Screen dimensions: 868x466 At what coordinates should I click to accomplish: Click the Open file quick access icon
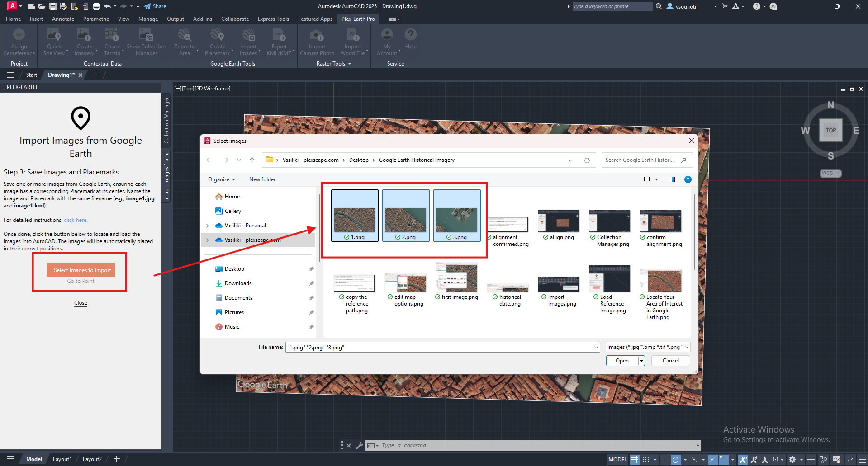pos(42,6)
